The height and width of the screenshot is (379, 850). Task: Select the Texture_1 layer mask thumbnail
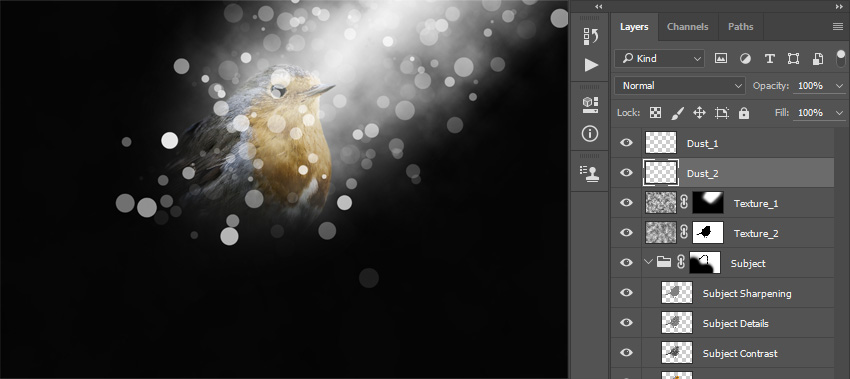[x=708, y=203]
